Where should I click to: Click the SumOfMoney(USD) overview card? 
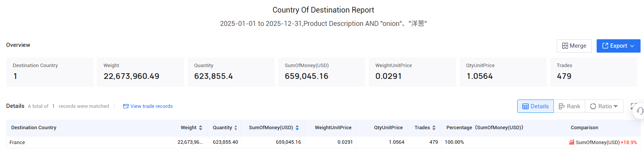[322, 72]
